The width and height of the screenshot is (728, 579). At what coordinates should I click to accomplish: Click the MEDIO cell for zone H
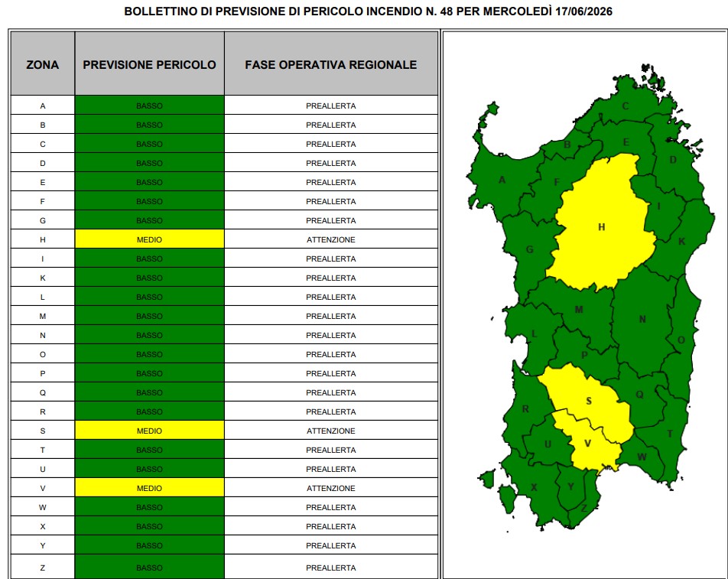(x=150, y=239)
